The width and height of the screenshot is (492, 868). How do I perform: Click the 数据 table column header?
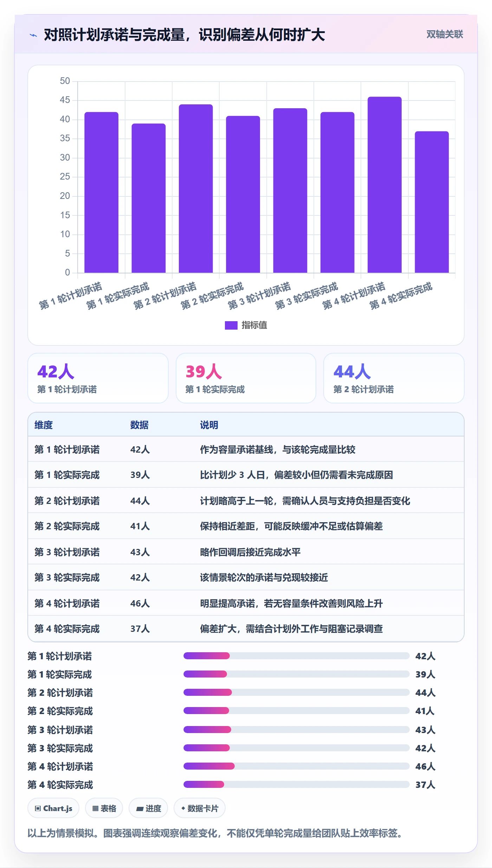[139, 425]
